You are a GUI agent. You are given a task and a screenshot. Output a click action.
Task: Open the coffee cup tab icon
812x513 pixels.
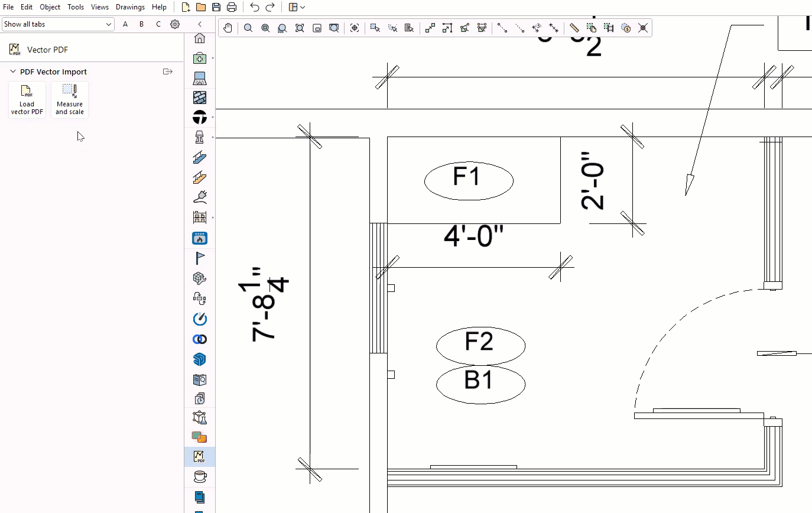click(x=200, y=476)
